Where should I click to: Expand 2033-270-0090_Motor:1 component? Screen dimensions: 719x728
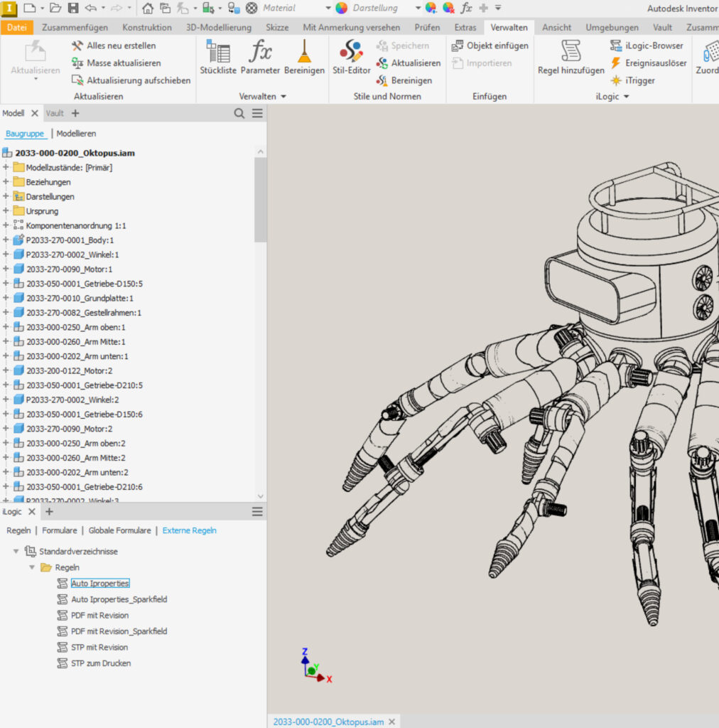(6, 269)
